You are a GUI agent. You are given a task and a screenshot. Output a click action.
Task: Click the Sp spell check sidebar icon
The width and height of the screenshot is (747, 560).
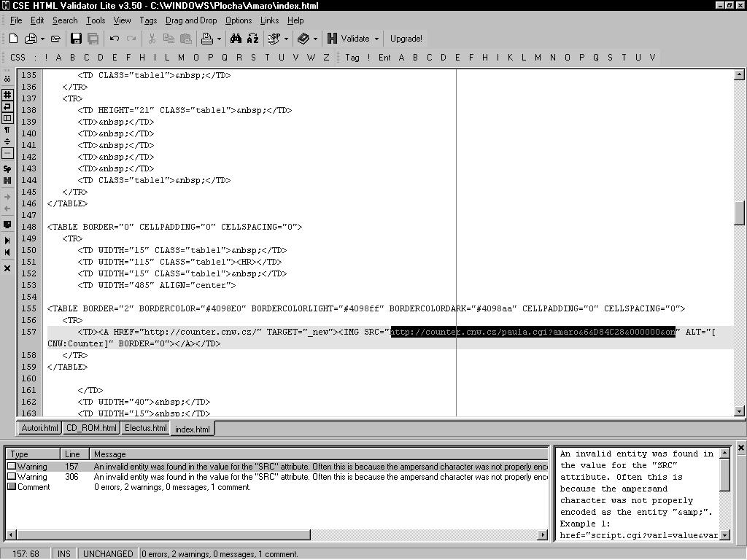7,168
